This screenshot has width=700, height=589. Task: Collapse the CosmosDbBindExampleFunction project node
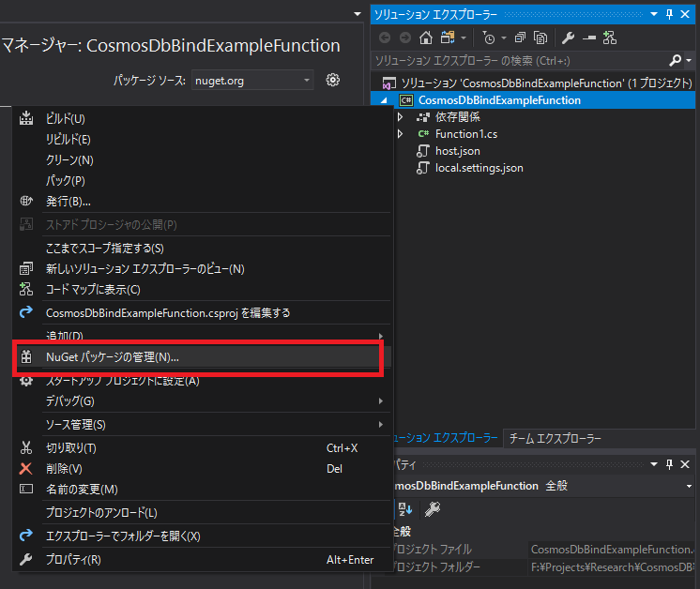(384, 100)
